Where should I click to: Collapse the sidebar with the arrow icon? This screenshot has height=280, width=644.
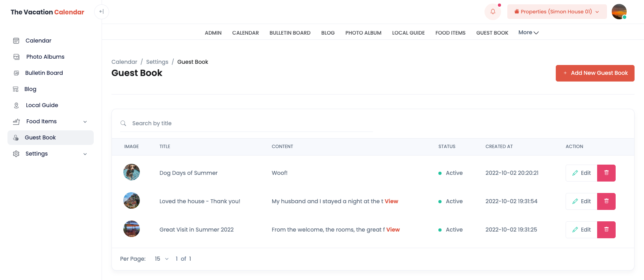point(102,12)
